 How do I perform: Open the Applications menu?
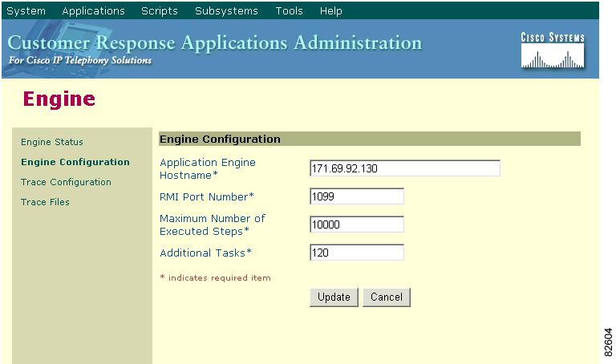coord(93,11)
